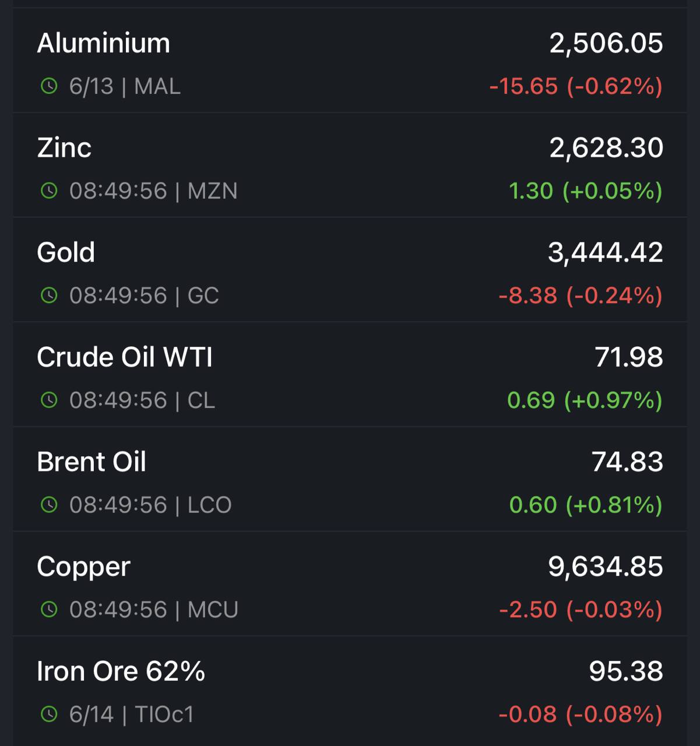Viewport: 700px width, 746px height.
Task: Open the Aluminium commodity name
Action: point(104,44)
